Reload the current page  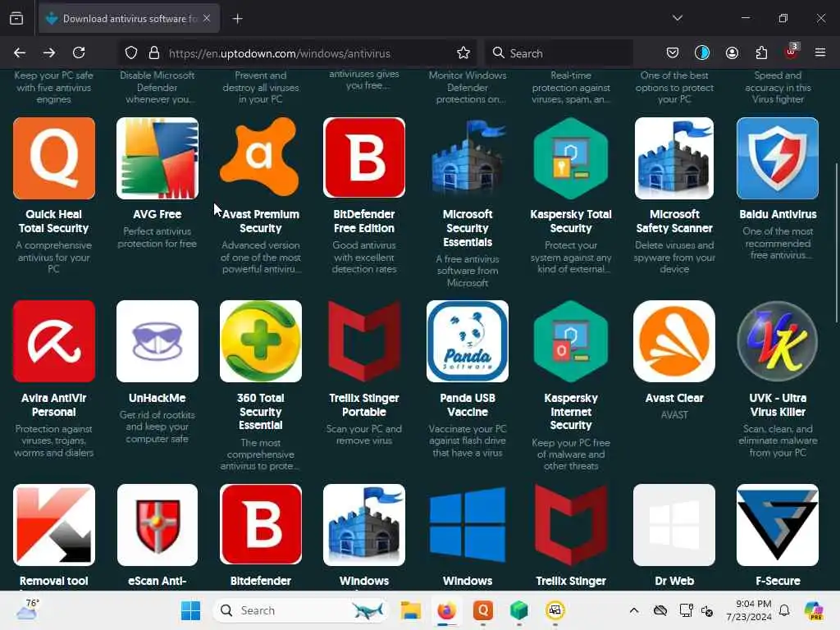tap(79, 52)
